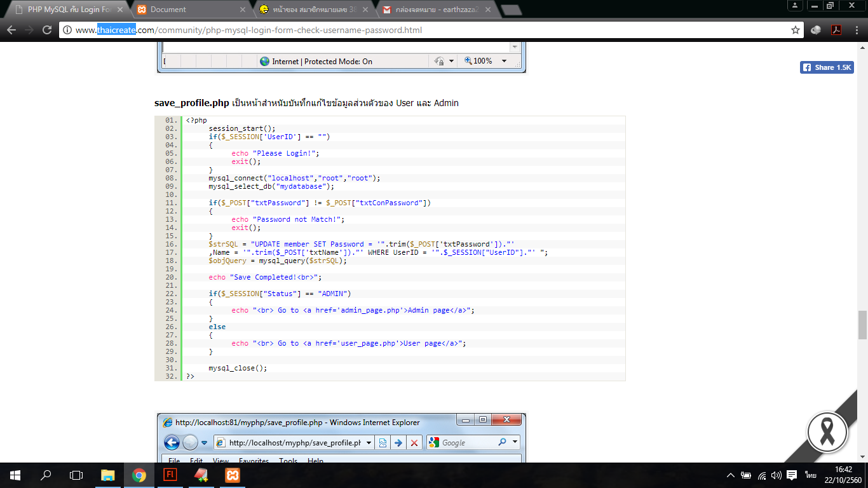
Task: Click the page's vertical scrollbar thumb
Action: click(862, 325)
